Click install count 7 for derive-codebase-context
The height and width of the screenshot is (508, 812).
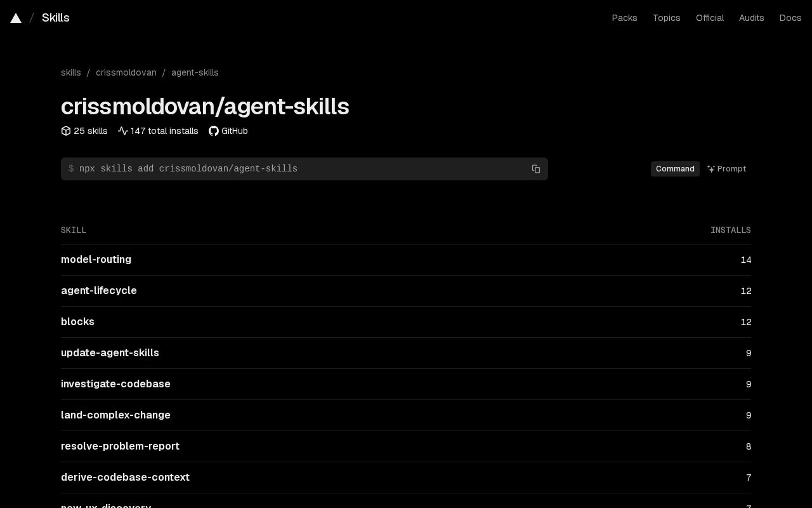click(x=749, y=478)
